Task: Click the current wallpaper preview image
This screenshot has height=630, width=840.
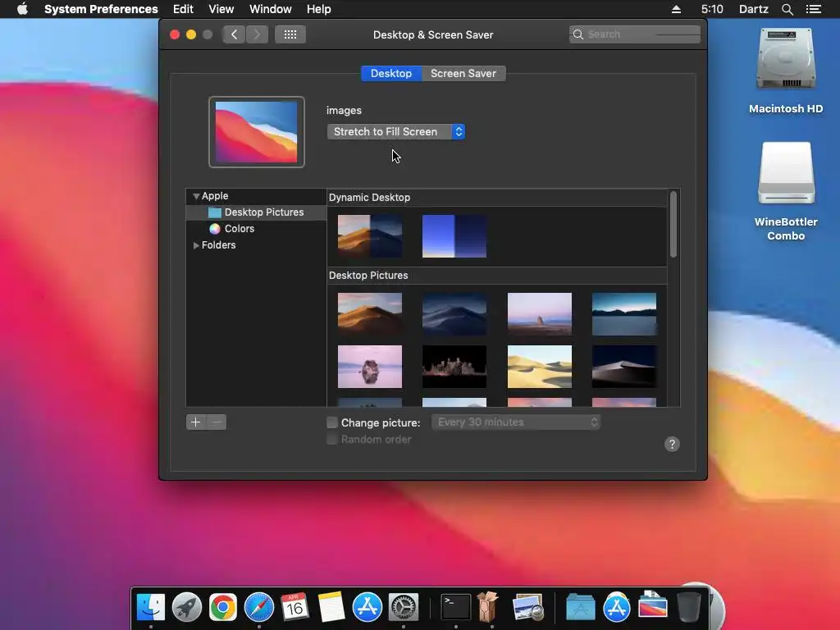Action: tap(256, 132)
